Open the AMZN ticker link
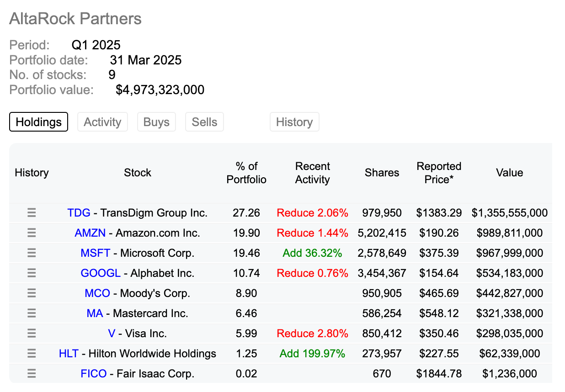 point(90,233)
